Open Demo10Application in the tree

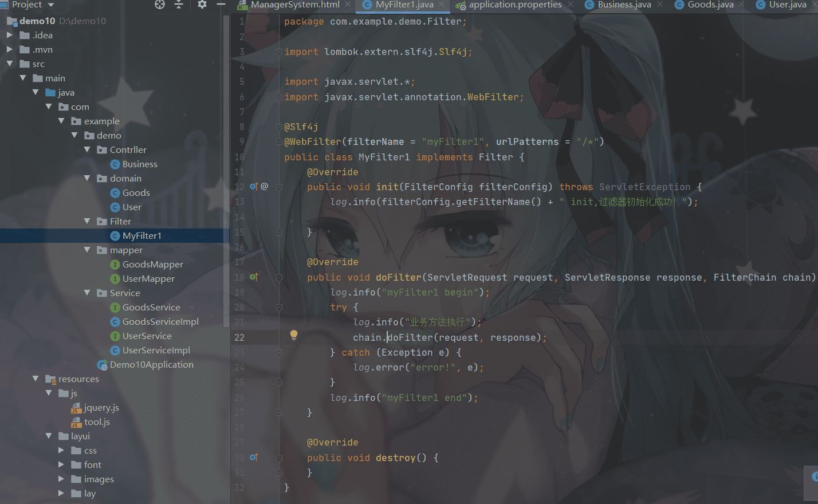point(152,364)
